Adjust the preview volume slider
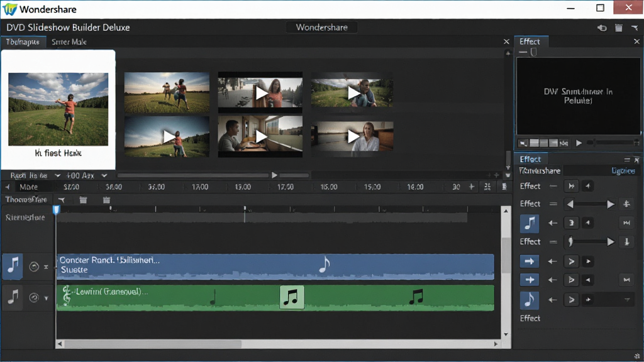The image size is (644, 362). tap(613, 143)
